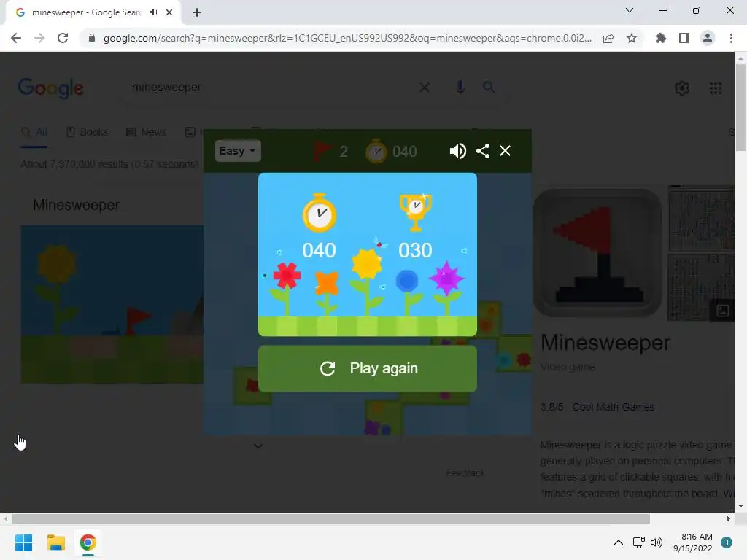The width and height of the screenshot is (747, 560).
Task: Open the Google apps grid
Action: click(x=716, y=88)
